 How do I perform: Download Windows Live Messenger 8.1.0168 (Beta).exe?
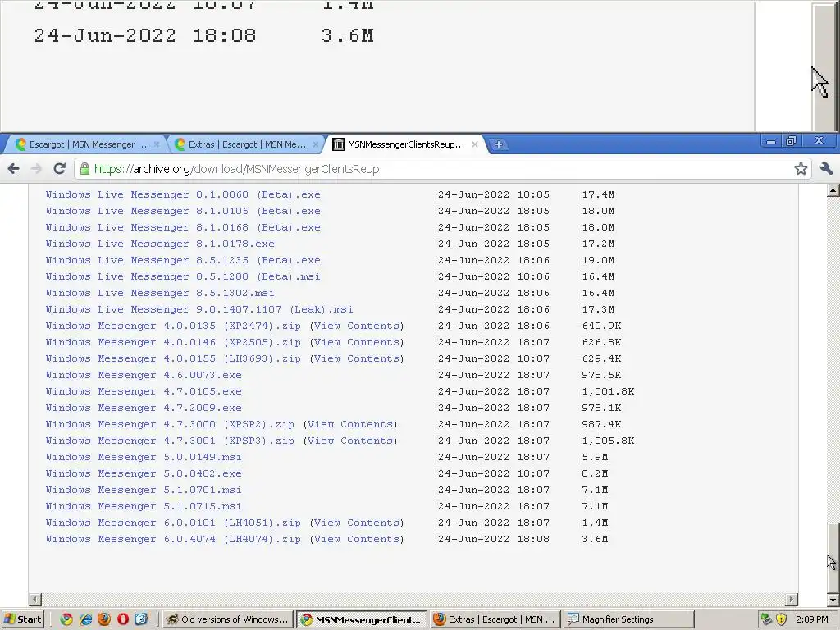(x=183, y=227)
